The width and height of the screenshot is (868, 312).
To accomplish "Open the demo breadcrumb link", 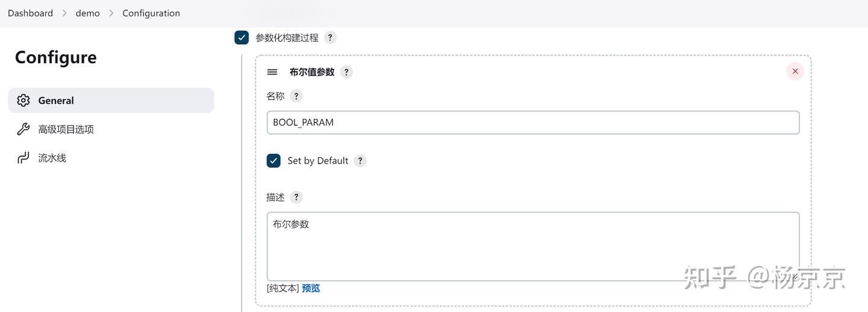I will (87, 13).
